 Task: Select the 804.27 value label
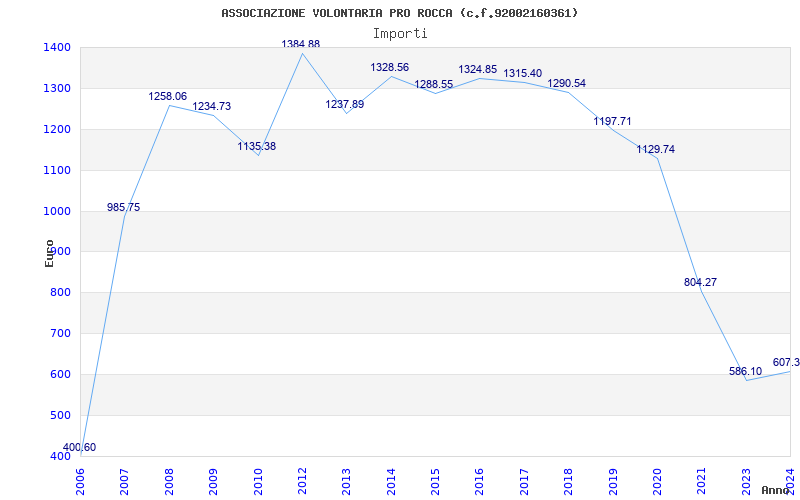[700, 282]
